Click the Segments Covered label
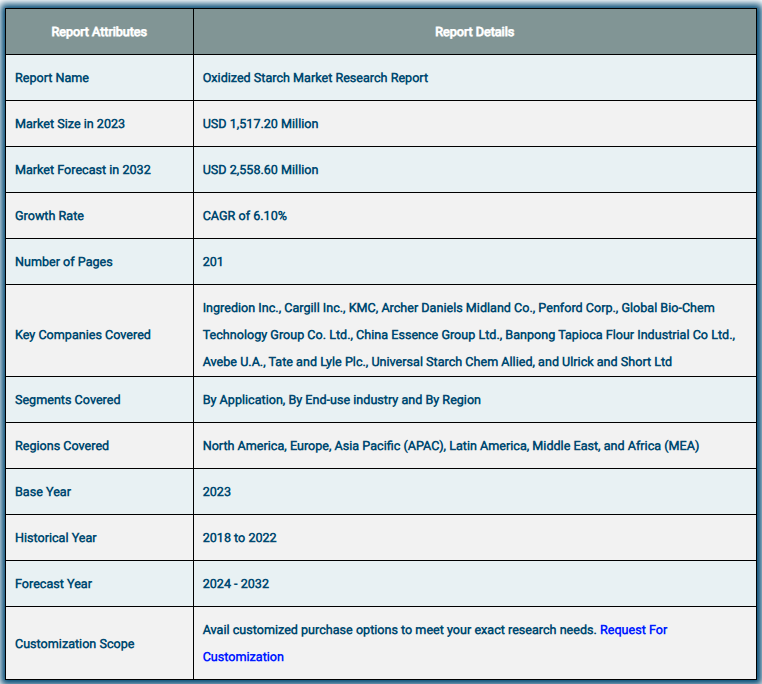The width and height of the screenshot is (762, 684). [x=68, y=400]
